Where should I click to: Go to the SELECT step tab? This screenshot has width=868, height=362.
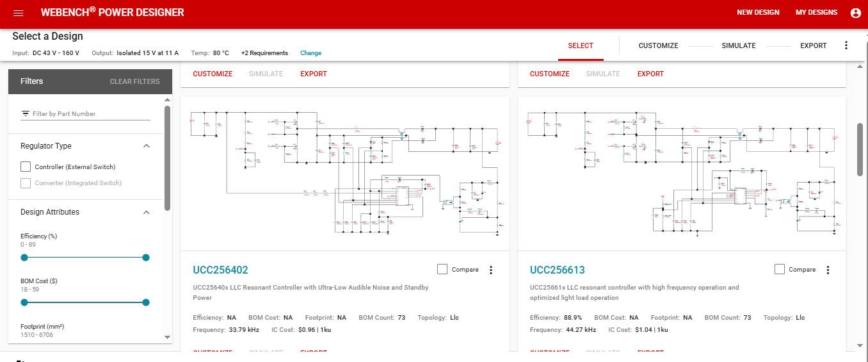coord(581,45)
